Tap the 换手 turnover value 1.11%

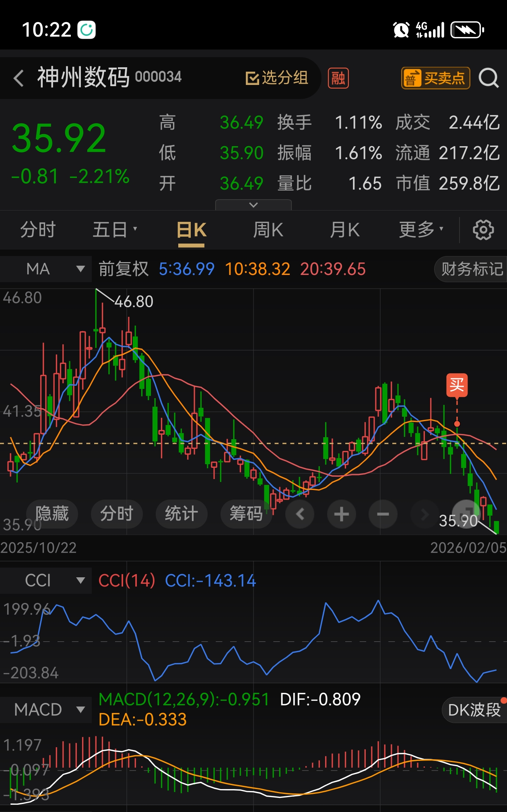click(358, 122)
